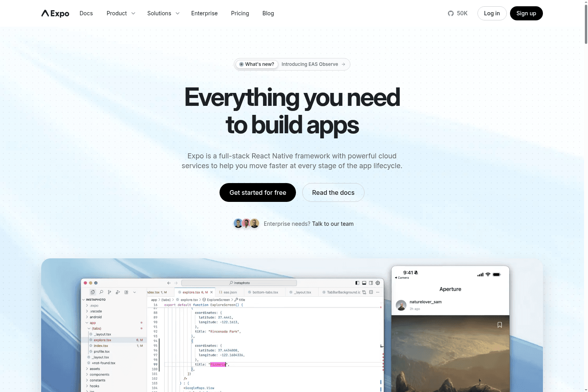588x392 pixels.
Task: Open the editor's settings gear icon
Action: click(x=378, y=283)
